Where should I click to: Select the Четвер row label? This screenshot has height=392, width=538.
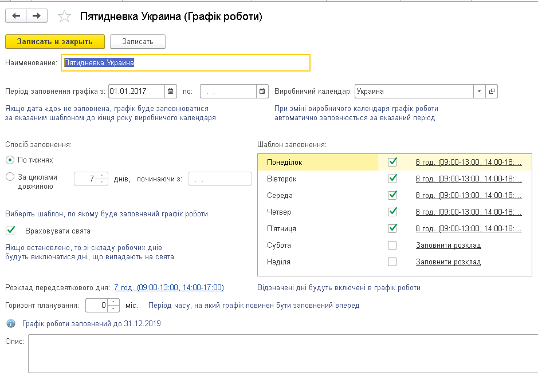tap(279, 212)
